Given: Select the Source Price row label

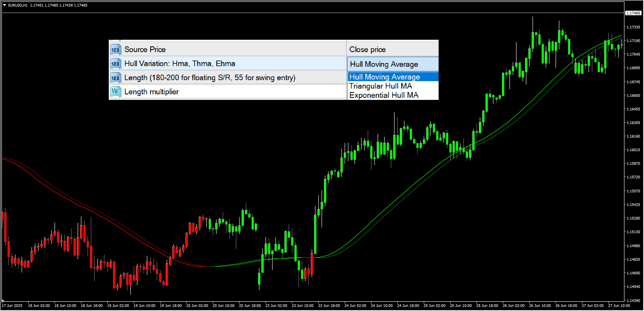Looking at the screenshot, I should [x=145, y=49].
